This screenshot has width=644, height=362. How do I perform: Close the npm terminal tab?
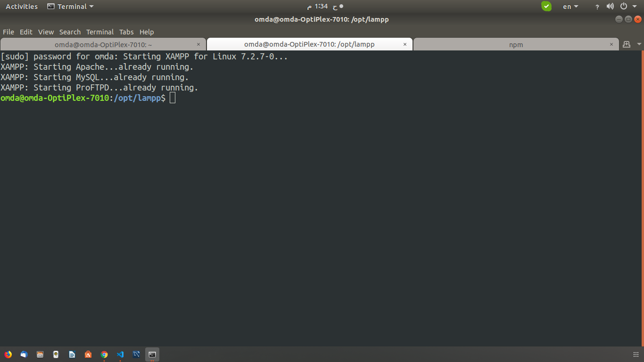[611, 44]
